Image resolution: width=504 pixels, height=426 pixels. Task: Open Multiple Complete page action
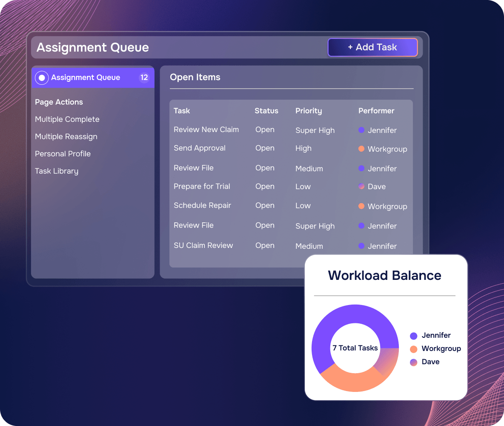click(67, 119)
